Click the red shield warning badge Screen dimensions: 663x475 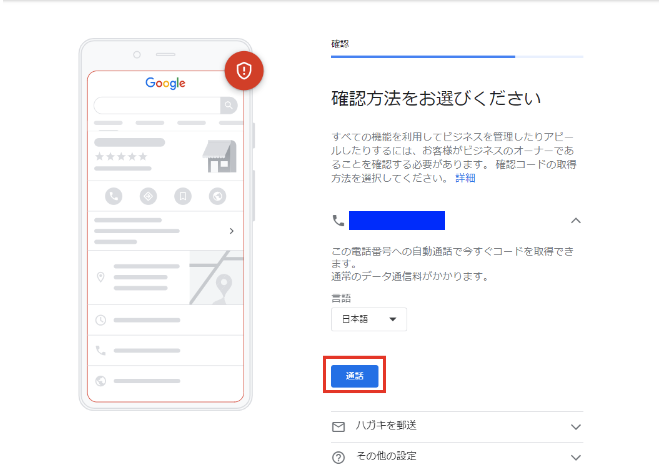click(x=244, y=70)
